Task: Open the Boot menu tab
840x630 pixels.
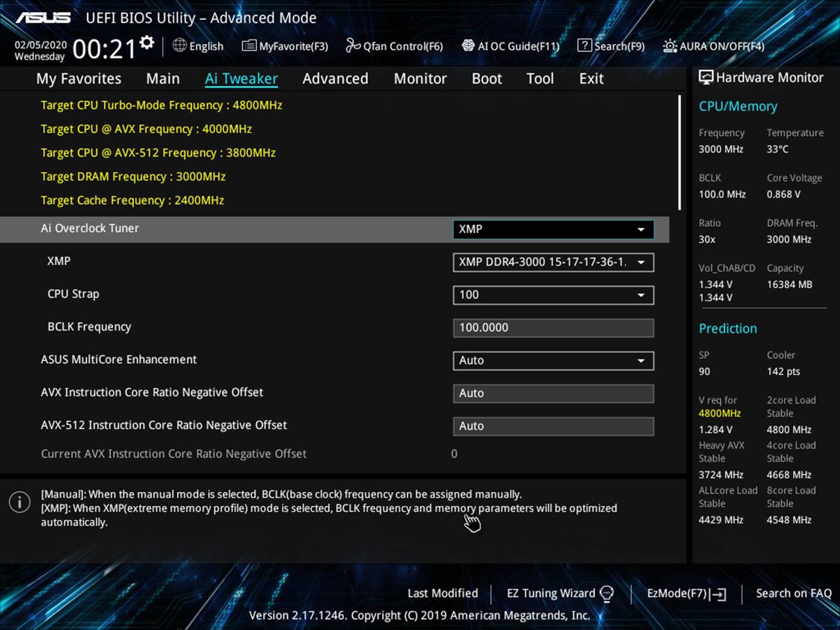Action: tap(486, 78)
